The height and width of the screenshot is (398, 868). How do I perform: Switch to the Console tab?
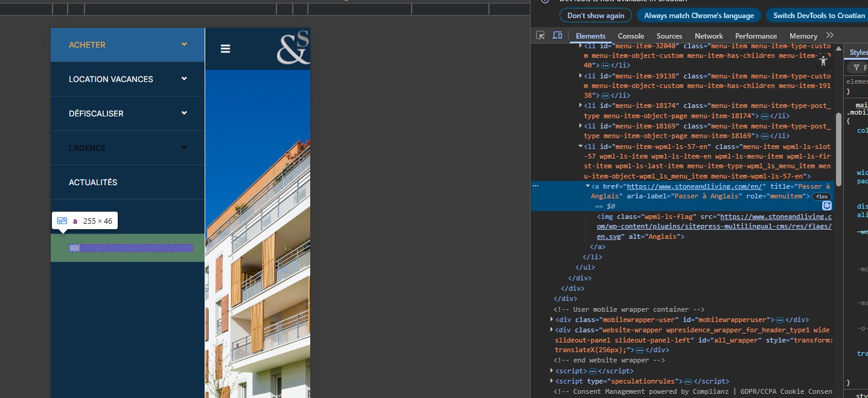[631, 36]
